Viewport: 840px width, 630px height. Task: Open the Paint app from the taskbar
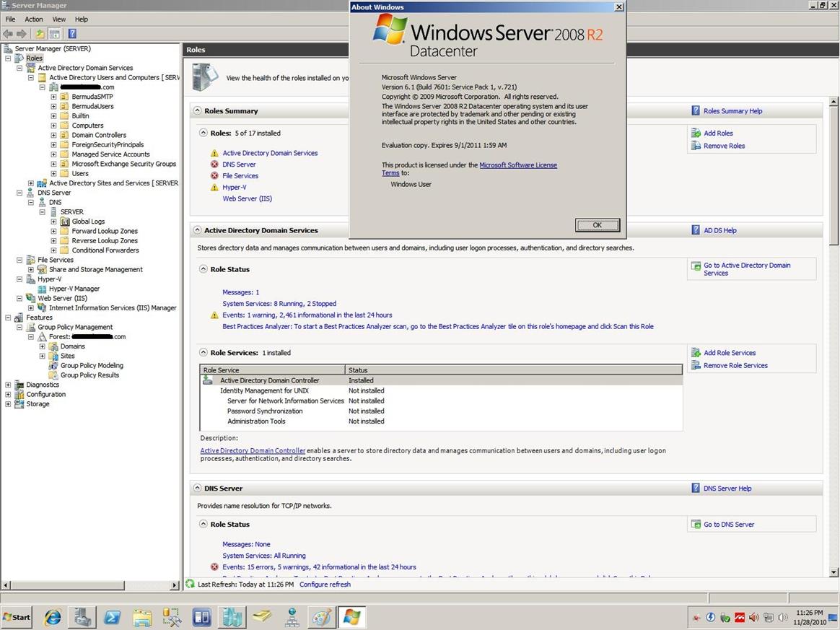[321, 617]
